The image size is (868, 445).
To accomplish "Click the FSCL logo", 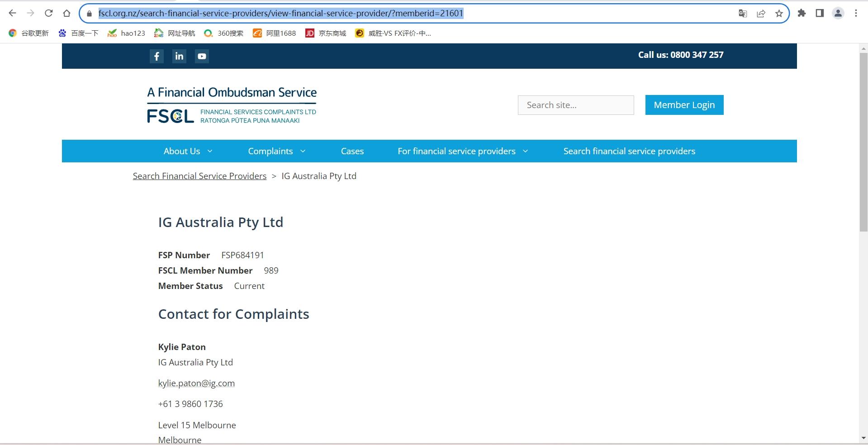I will pyautogui.click(x=232, y=105).
